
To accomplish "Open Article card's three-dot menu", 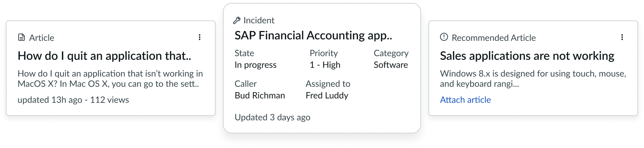I will (x=199, y=37).
